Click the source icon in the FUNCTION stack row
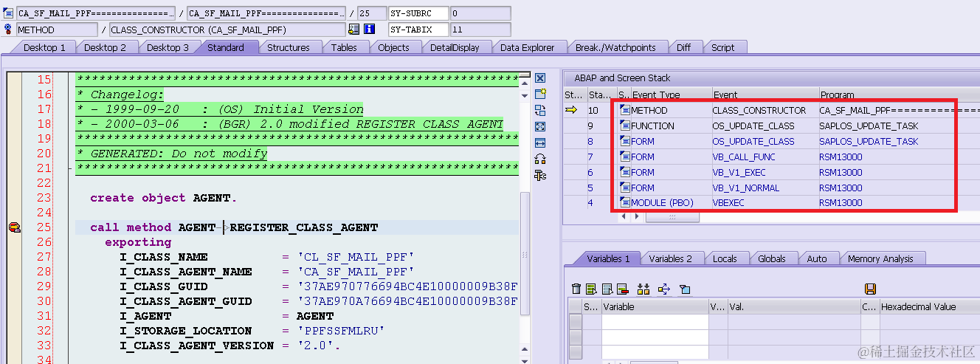The width and height of the screenshot is (980, 364). coord(624,126)
